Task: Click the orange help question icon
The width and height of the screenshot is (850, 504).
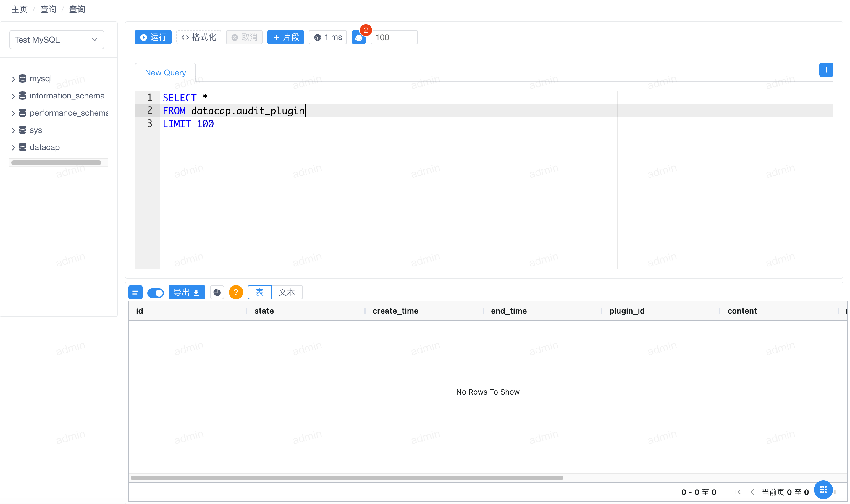Action: [236, 293]
